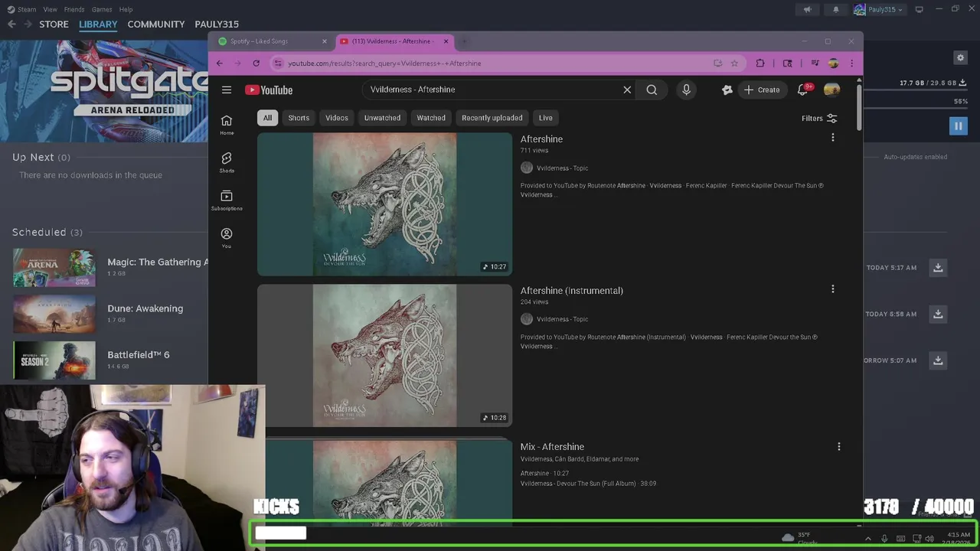Open the YouTube hamburger guide menu
980x551 pixels.
(x=227, y=90)
